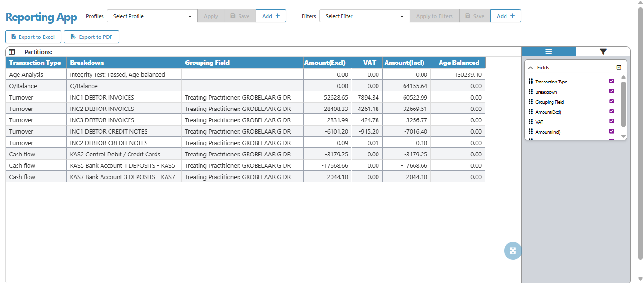644x283 pixels.
Task: Switch to the fields list tab
Action: coord(548,52)
